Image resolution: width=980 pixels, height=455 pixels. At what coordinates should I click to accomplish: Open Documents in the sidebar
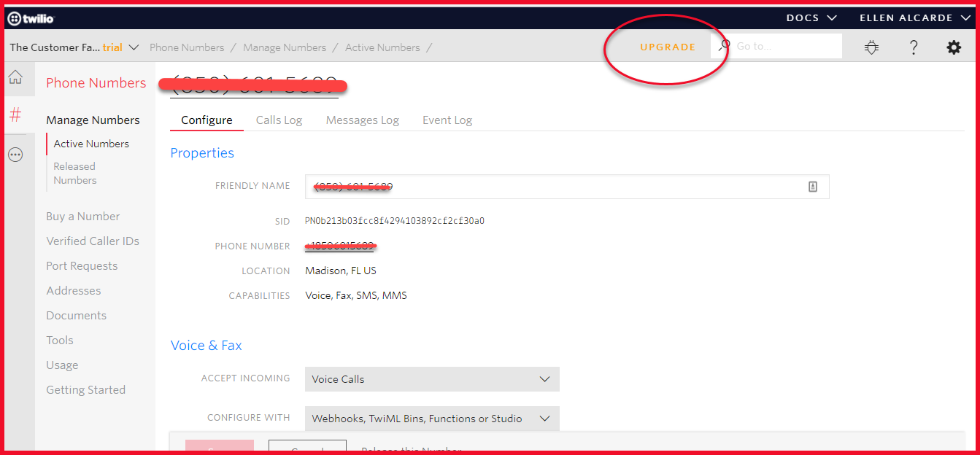pyautogui.click(x=76, y=316)
